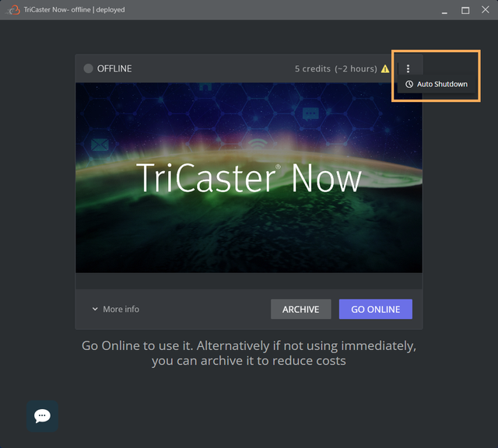Image resolution: width=498 pixels, height=448 pixels.
Task: Click the ARCHIVE button
Action: (x=301, y=310)
